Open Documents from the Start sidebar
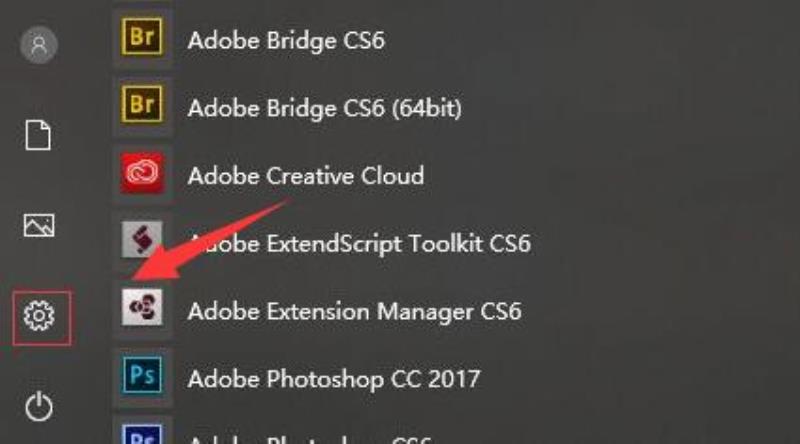The height and width of the screenshot is (444, 800). (x=38, y=135)
